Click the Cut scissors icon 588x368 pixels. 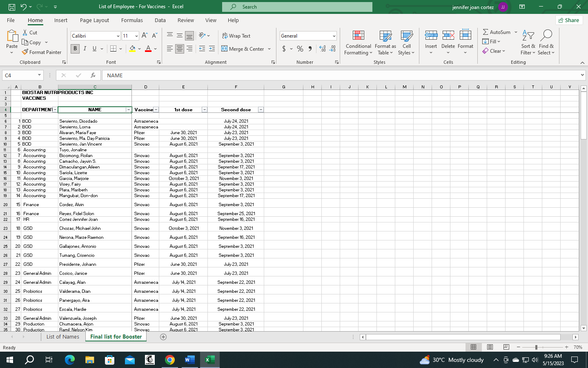pos(25,32)
